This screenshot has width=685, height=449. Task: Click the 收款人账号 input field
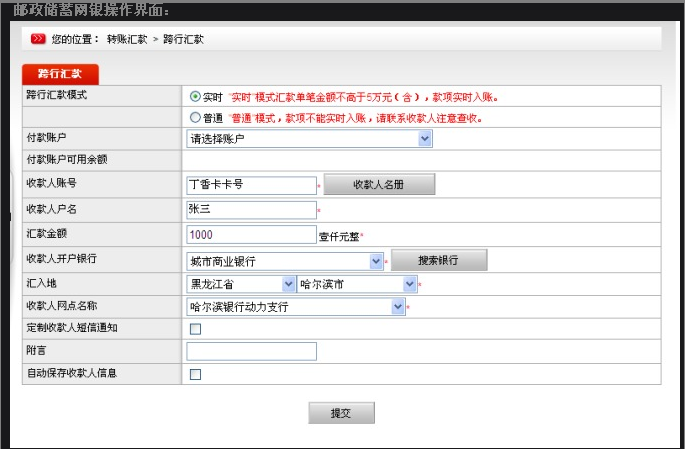251,185
